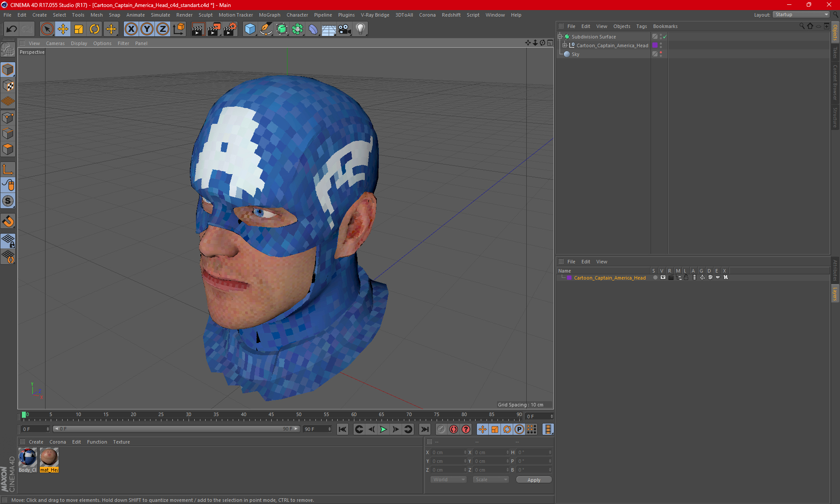Go to start of animation
The width and height of the screenshot is (840, 504).
coord(342,429)
